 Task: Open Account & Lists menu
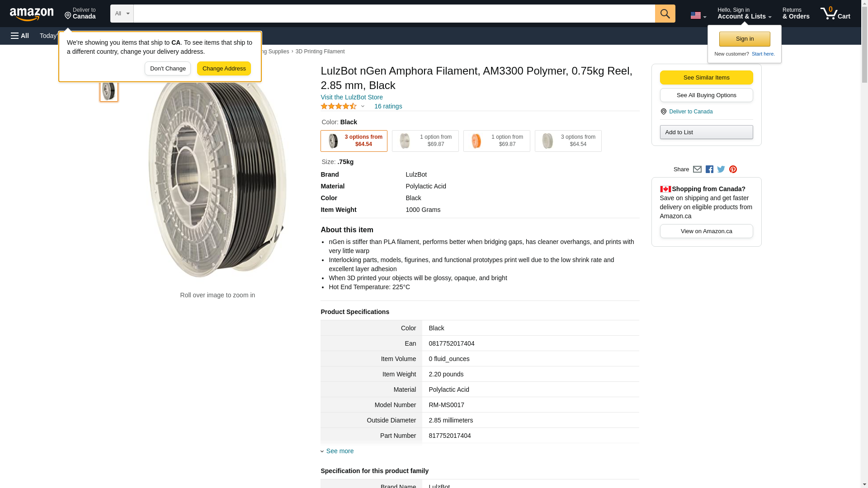click(x=744, y=14)
